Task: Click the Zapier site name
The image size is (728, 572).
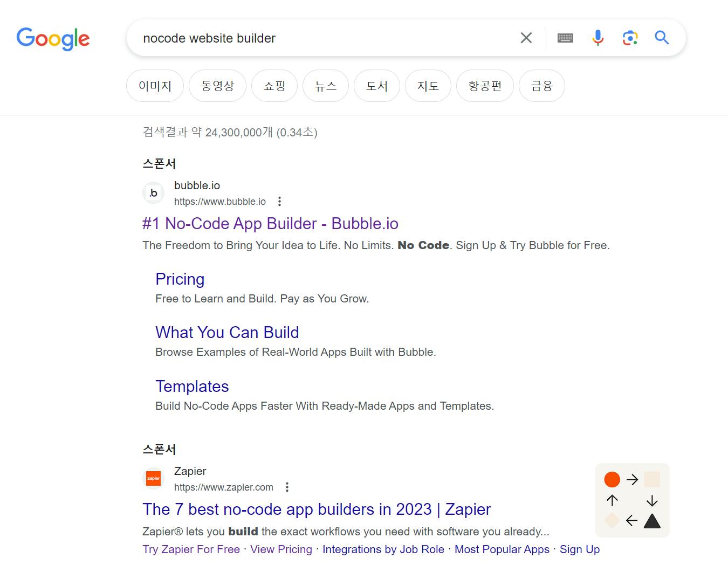Action: coord(190,471)
